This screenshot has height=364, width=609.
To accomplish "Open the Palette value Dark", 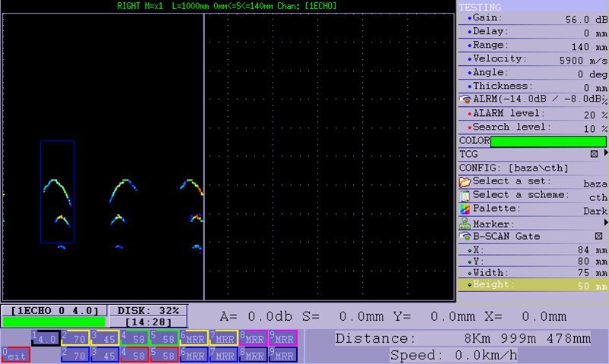I will [x=595, y=211].
